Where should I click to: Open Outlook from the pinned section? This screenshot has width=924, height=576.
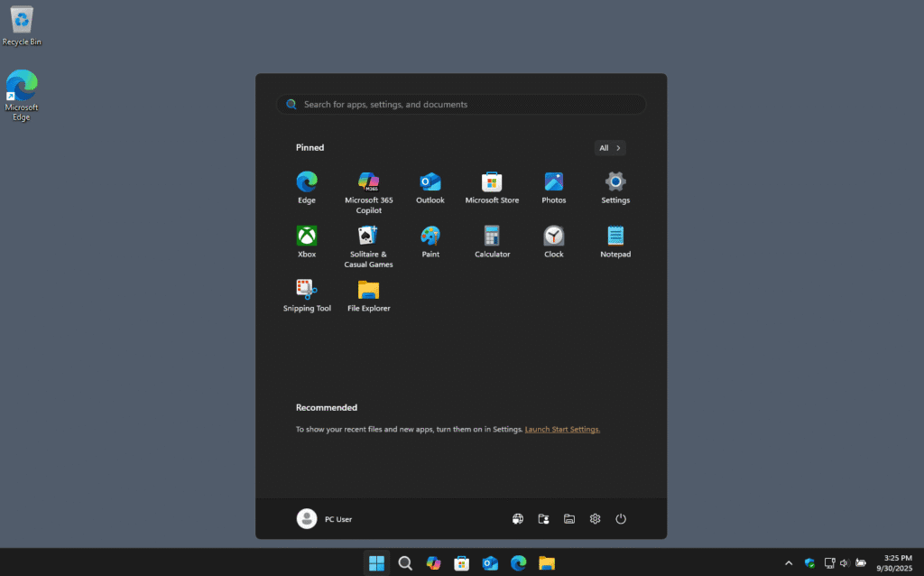tap(430, 181)
